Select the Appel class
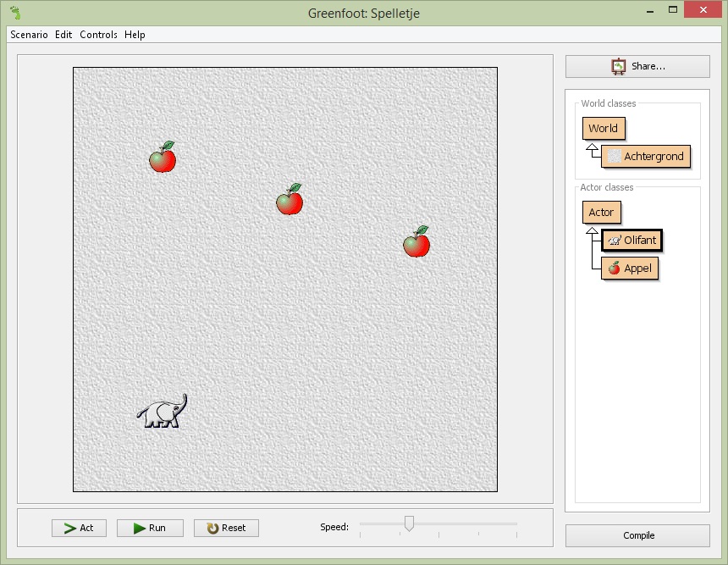This screenshot has width=728, height=565. [630, 268]
